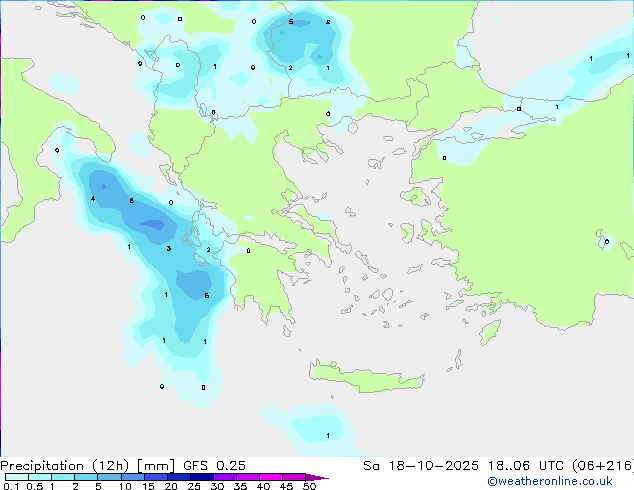Click the "45" legend scale label
The image size is (634, 490).
pos(287,486)
